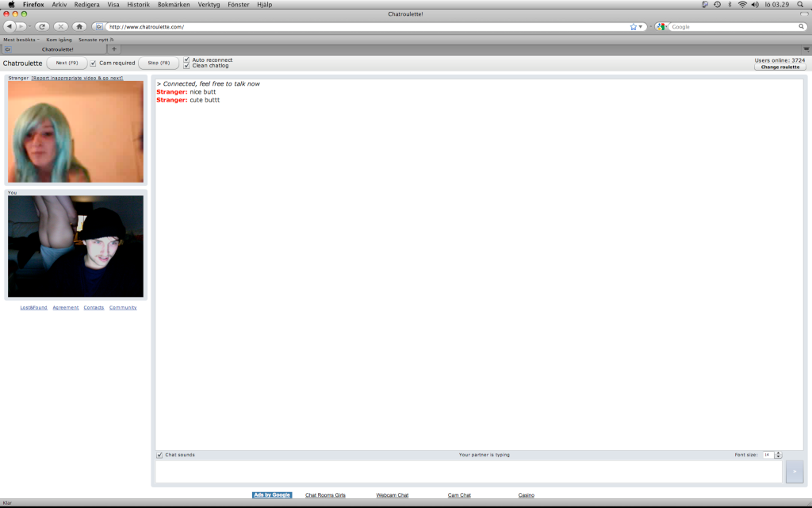
Task: Toggle the Chat sounds checkbox
Action: (x=159, y=455)
